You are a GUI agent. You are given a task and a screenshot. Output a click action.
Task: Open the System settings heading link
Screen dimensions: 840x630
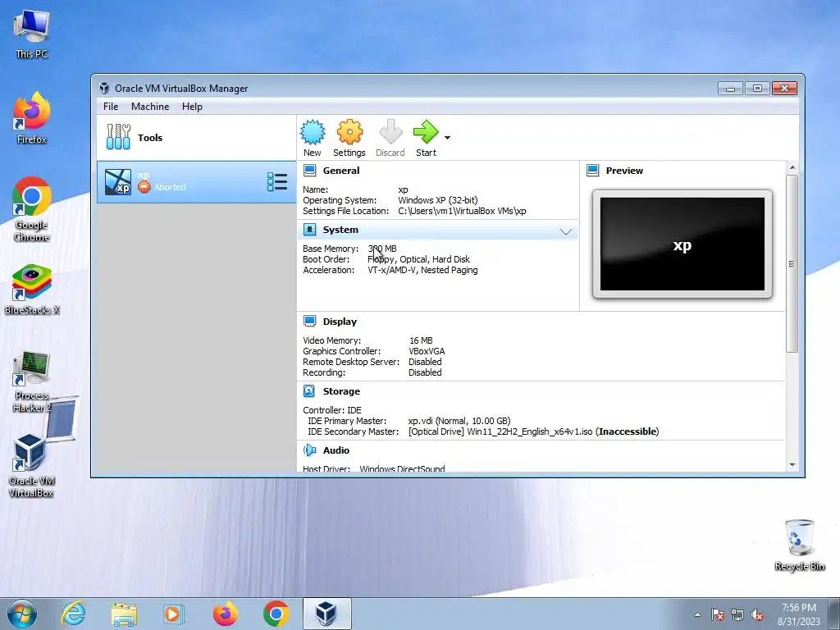(340, 230)
